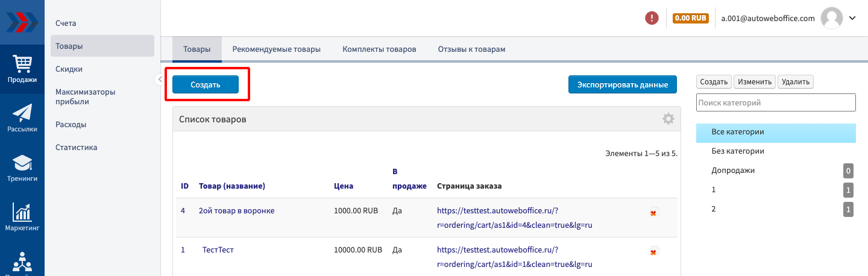Open the Тренинги graduation cap section

pyautogui.click(x=22, y=168)
